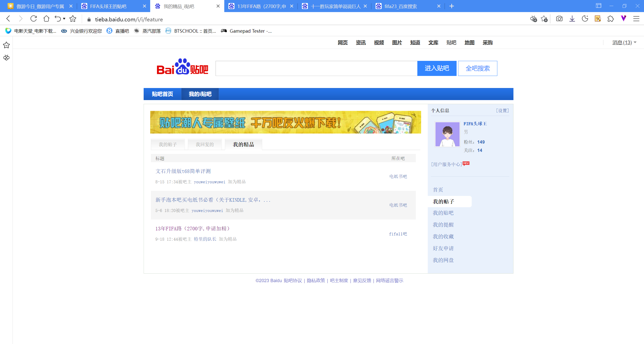
Task: Click the cloud sync toolbar icon
Action: pos(533,19)
